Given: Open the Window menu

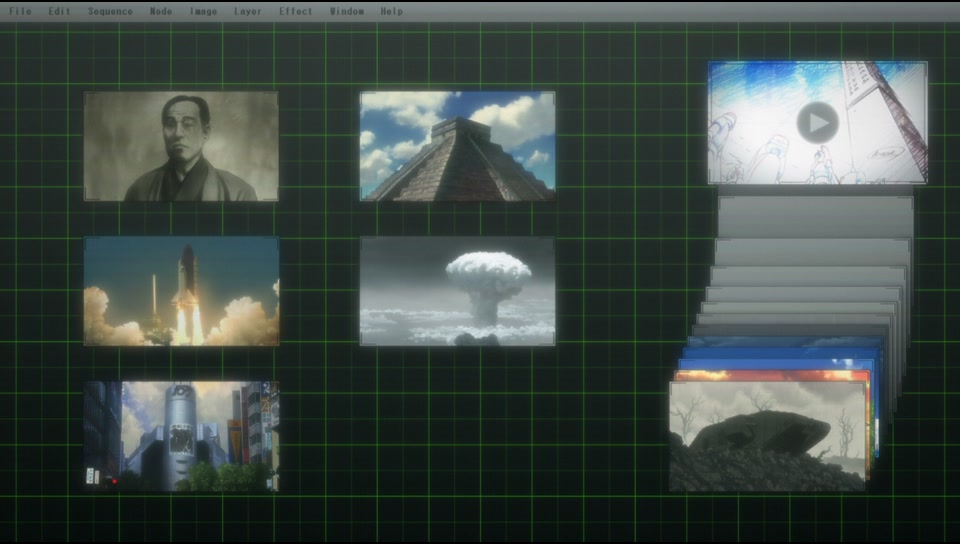Looking at the screenshot, I should click(x=346, y=12).
